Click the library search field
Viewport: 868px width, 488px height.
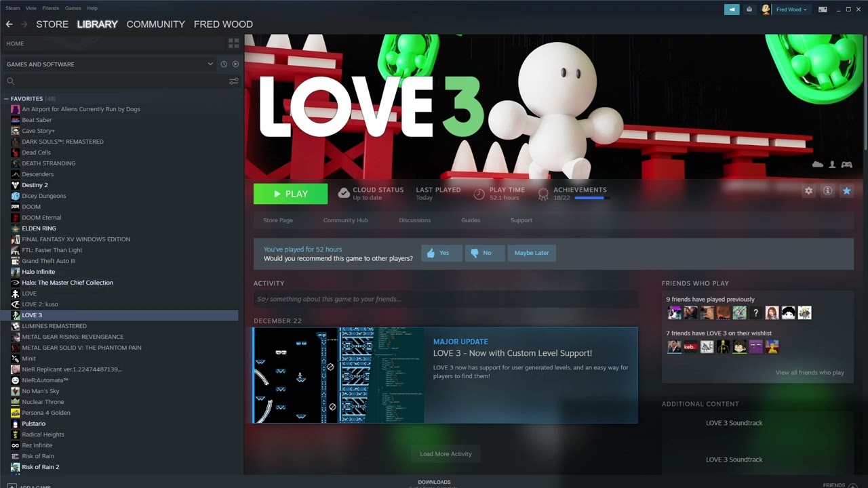(x=115, y=81)
